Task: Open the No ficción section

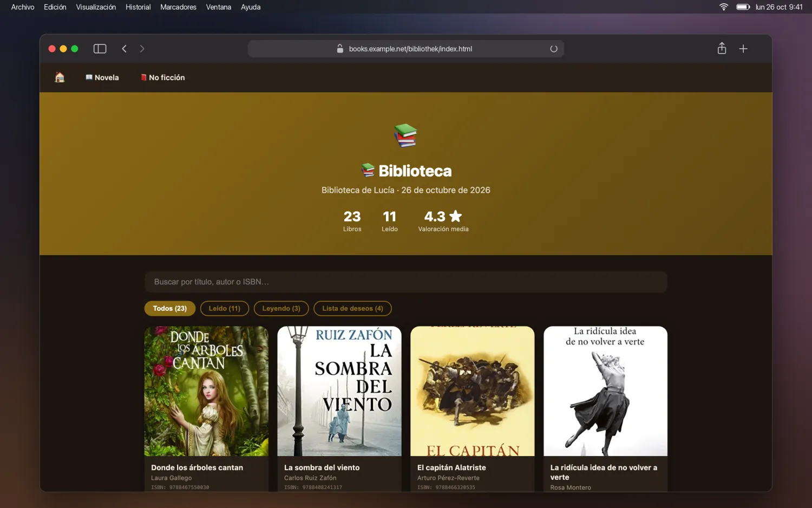Action: coord(163,77)
